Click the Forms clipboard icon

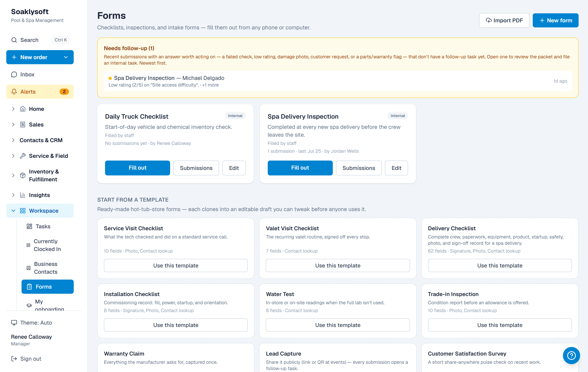pos(29,287)
